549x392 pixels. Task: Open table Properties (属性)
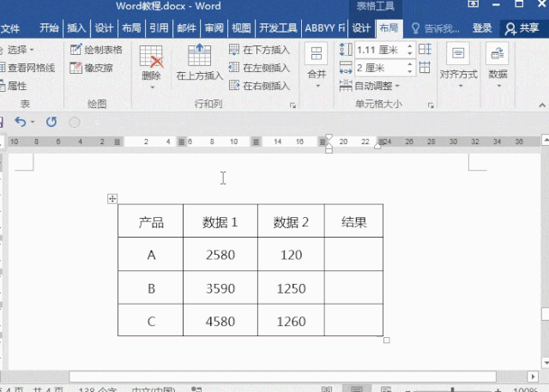point(14,86)
